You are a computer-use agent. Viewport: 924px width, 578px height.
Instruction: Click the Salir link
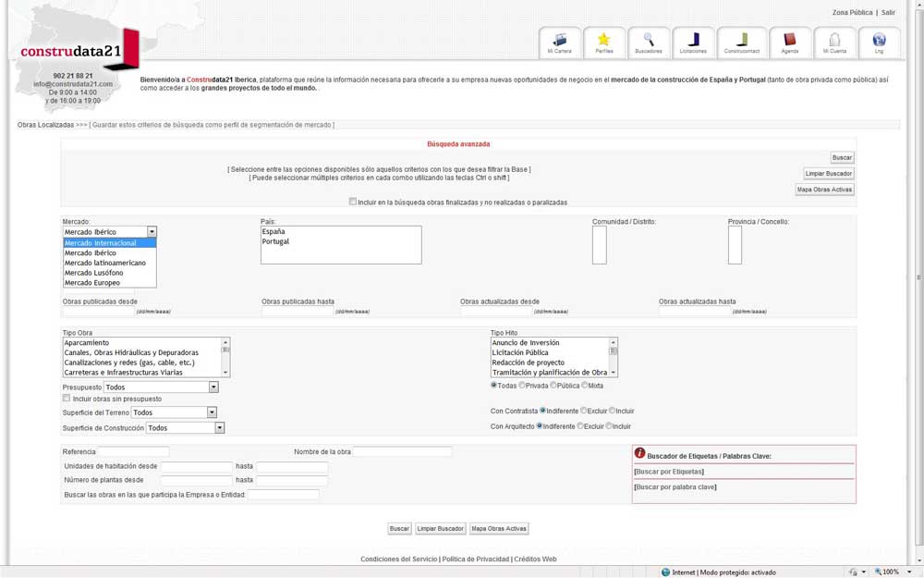pos(888,12)
